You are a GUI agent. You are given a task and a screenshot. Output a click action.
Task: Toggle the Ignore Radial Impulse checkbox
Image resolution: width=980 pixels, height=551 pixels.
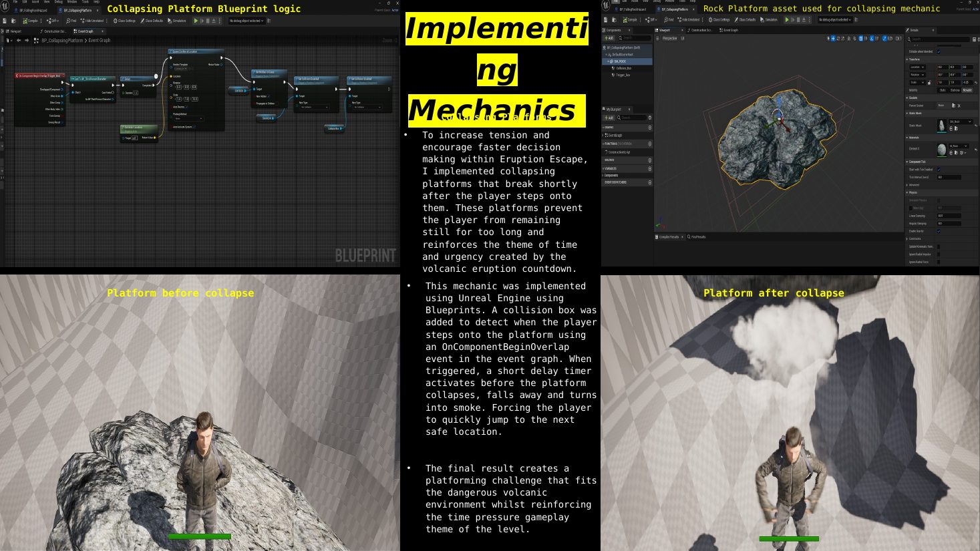(939, 254)
